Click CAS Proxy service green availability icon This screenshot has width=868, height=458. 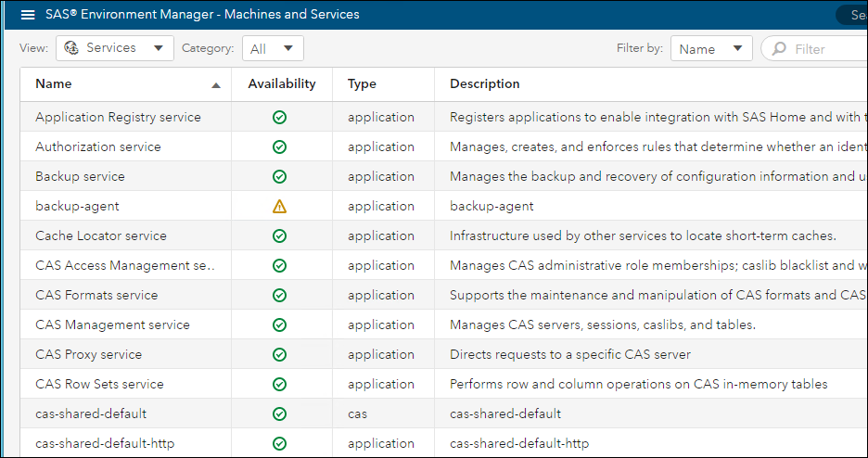point(279,355)
